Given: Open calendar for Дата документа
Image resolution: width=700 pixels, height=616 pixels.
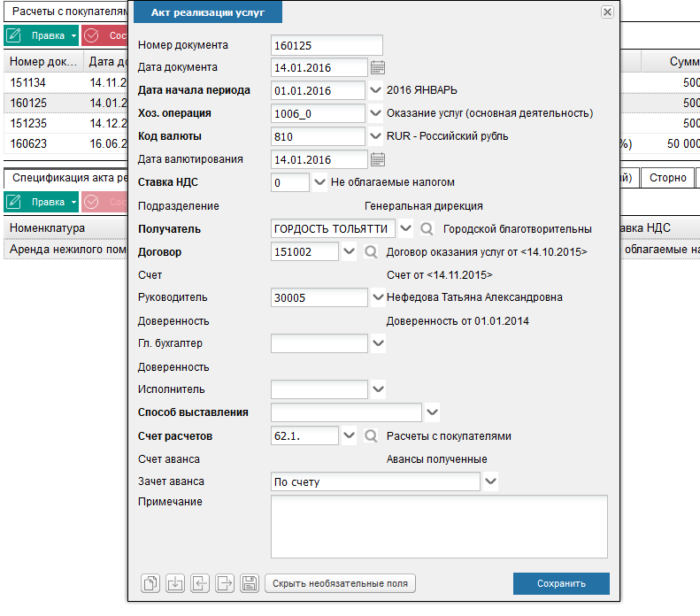Looking at the screenshot, I should point(378,67).
